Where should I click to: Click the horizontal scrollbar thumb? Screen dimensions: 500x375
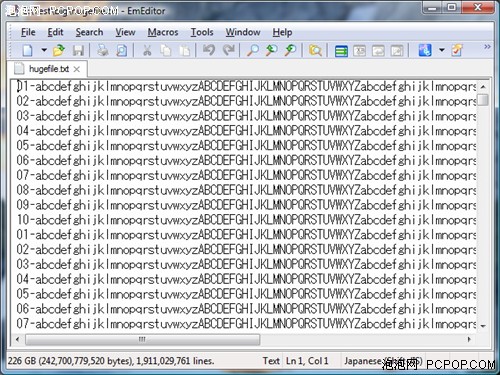click(142, 339)
